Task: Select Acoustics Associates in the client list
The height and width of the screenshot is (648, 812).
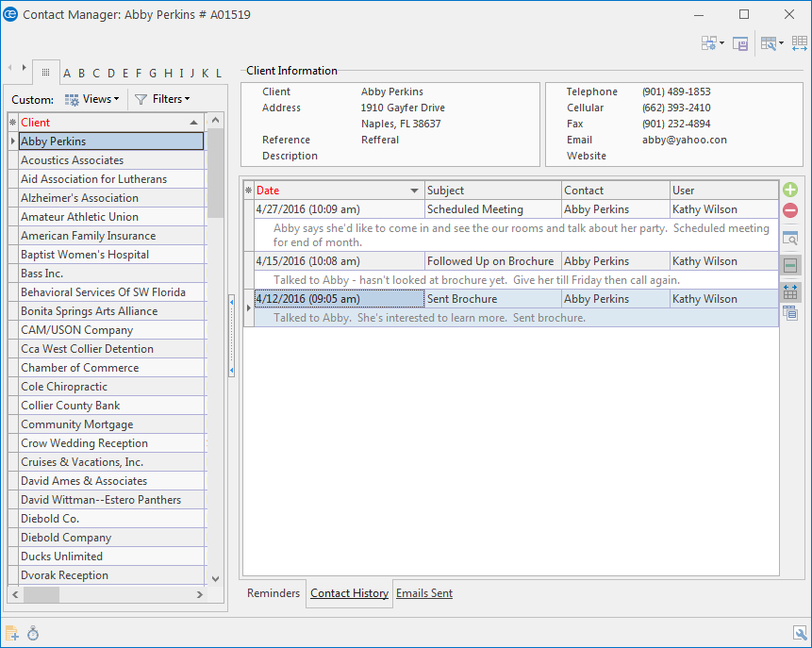Action: pyautogui.click(x=111, y=160)
